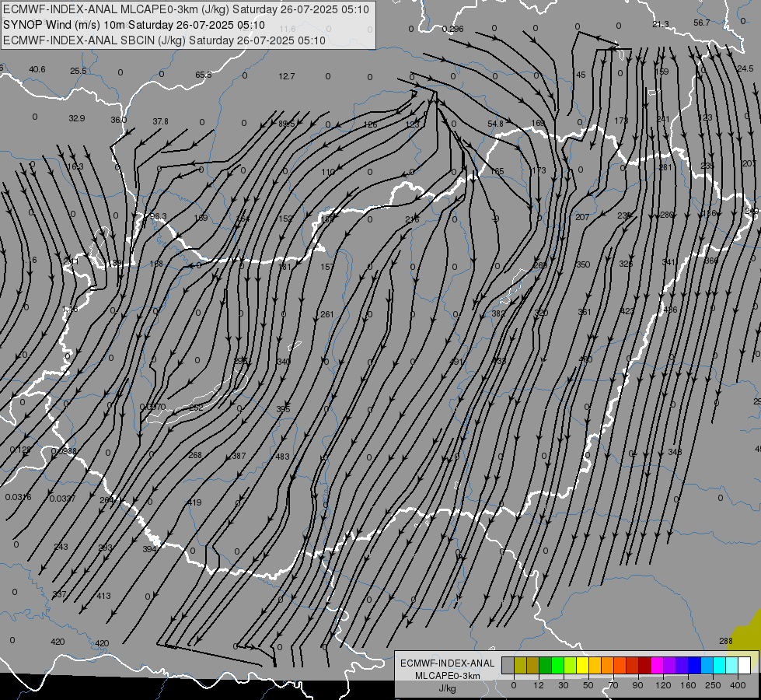Viewport: 761px width, 700px height.
Task: Click the map value 32.9
Action: click(x=77, y=118)
